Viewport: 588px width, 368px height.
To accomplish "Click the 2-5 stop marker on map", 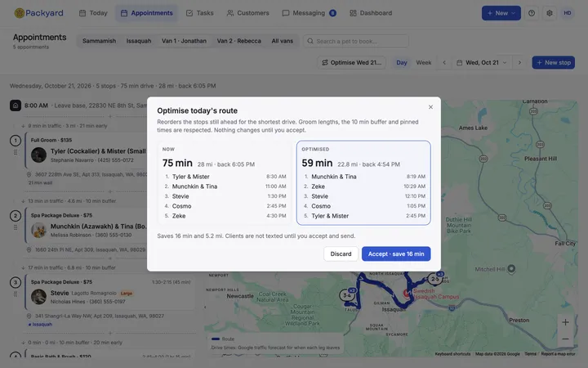I will (434, 279).
